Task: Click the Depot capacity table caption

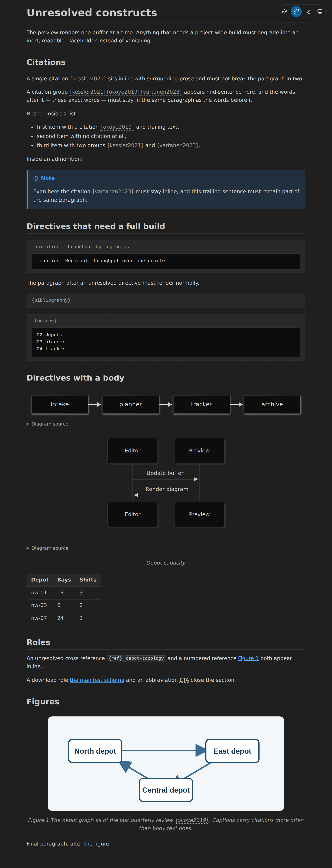Action: (x=166, y=563)
